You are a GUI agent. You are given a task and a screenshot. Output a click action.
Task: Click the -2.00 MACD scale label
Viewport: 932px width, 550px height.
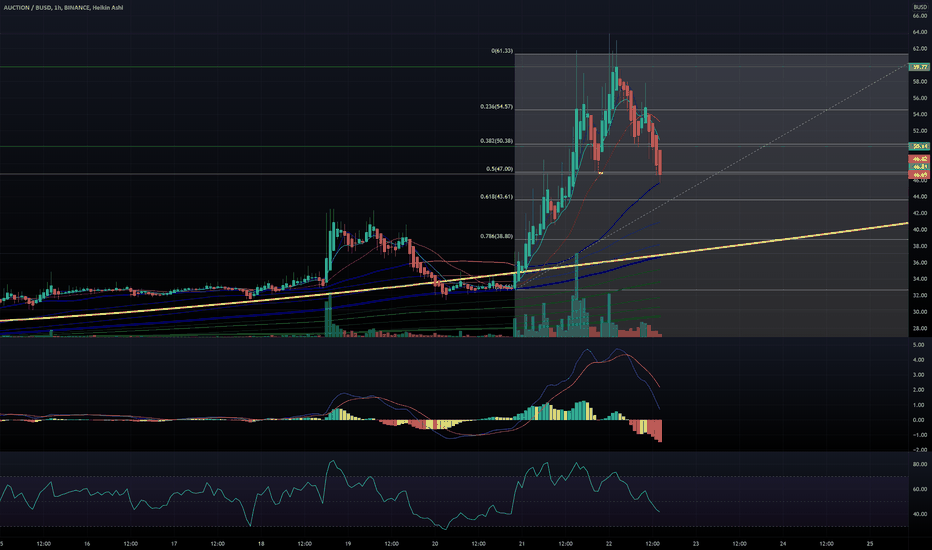click(x=918, y=450)
